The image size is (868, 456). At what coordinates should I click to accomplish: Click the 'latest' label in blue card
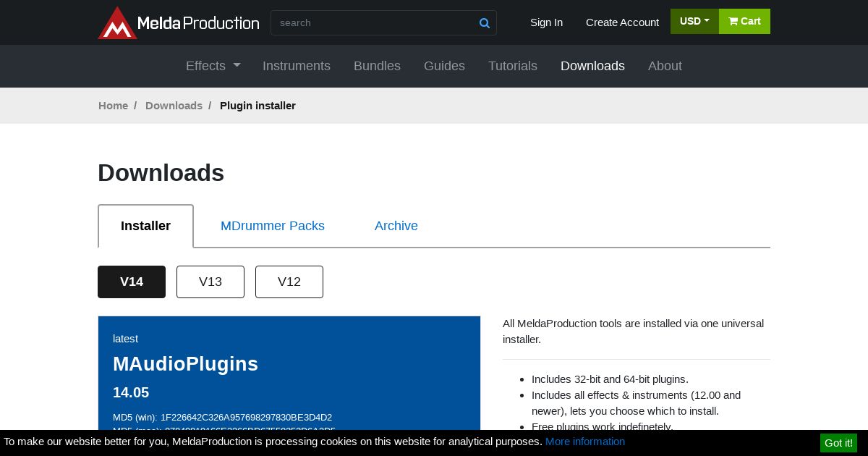click(x=125, y=339)
